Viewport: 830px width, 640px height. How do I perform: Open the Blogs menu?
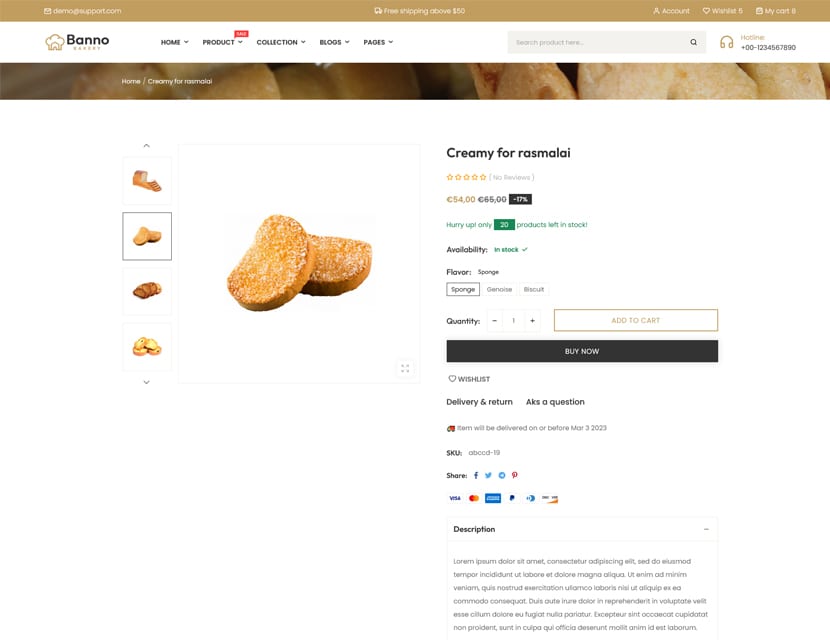tap(335, 42)
